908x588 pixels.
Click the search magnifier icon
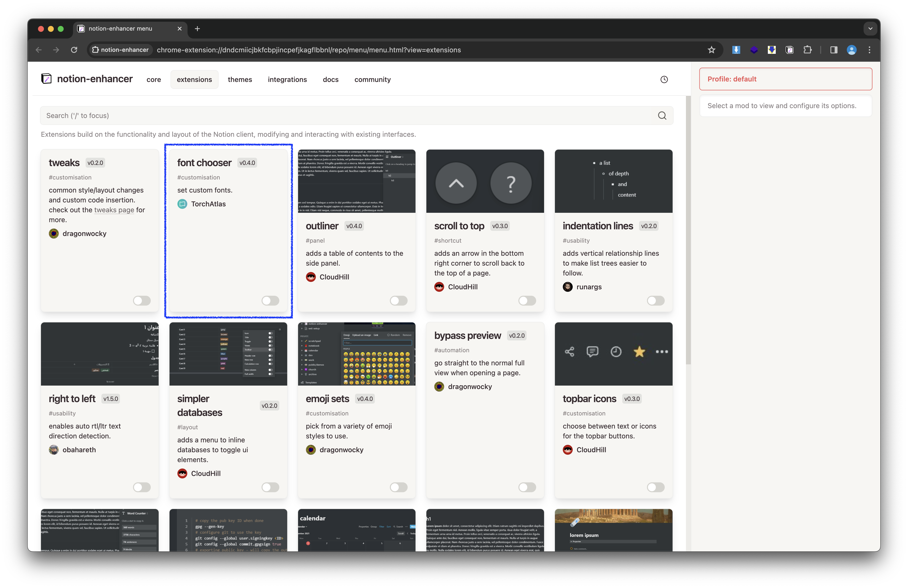tap(662, 116)
